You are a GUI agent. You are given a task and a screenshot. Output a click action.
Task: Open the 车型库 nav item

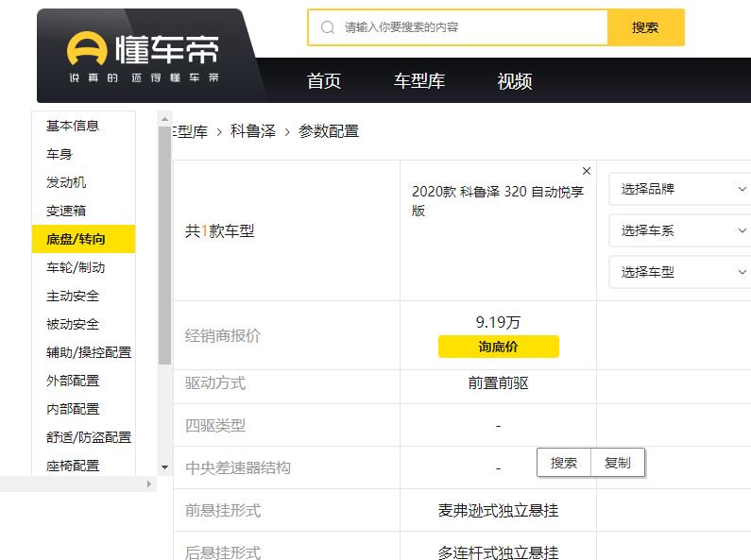tap(419, 81)
